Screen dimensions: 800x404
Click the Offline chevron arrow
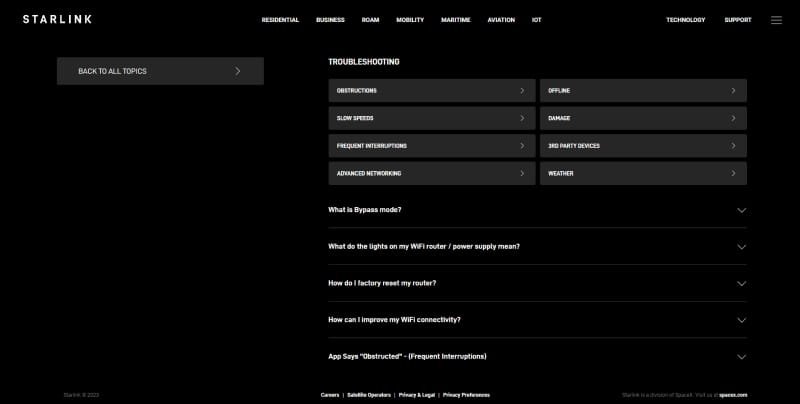(733, 90)
